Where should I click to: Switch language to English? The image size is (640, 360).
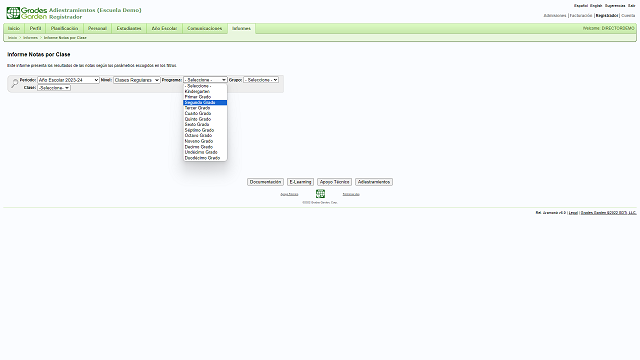point(596,6)
